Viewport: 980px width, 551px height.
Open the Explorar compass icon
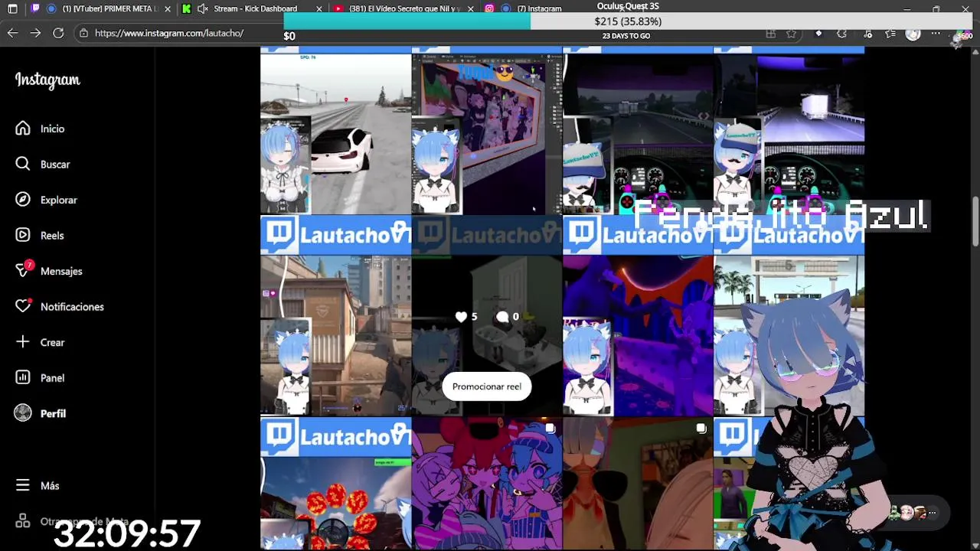23,200
